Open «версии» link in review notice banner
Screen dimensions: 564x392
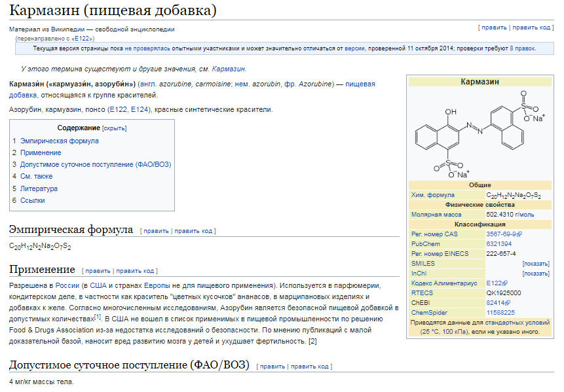[x=354, y=49]
